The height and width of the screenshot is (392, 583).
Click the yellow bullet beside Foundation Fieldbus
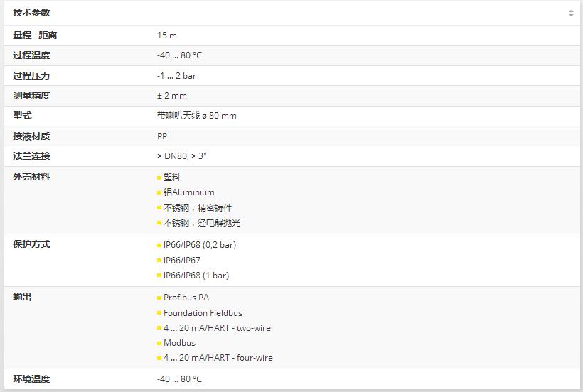point(159,313)
